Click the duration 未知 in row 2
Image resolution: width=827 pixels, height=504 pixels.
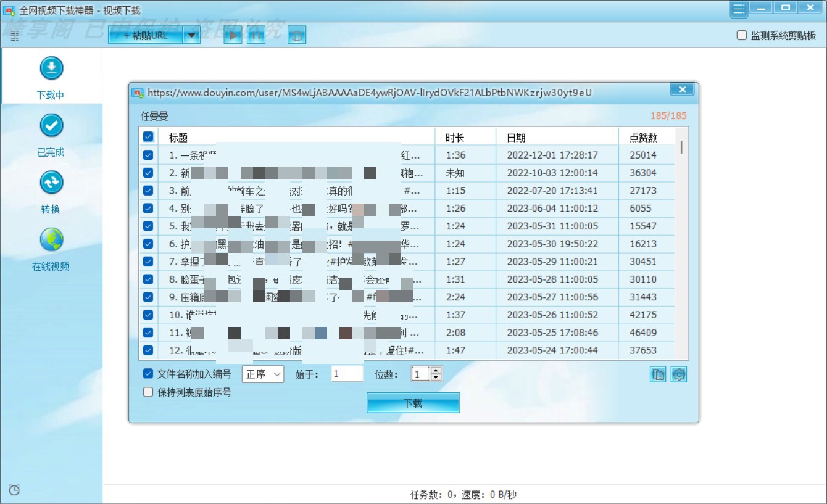point(455,173)
